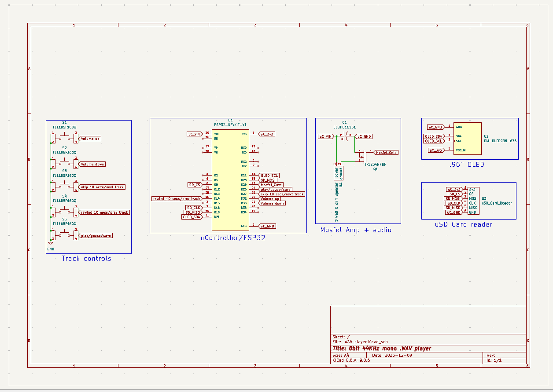The image size is (553, 392).
Task: Select the U2 OLED display symbol body
Action: coord(468,139)
